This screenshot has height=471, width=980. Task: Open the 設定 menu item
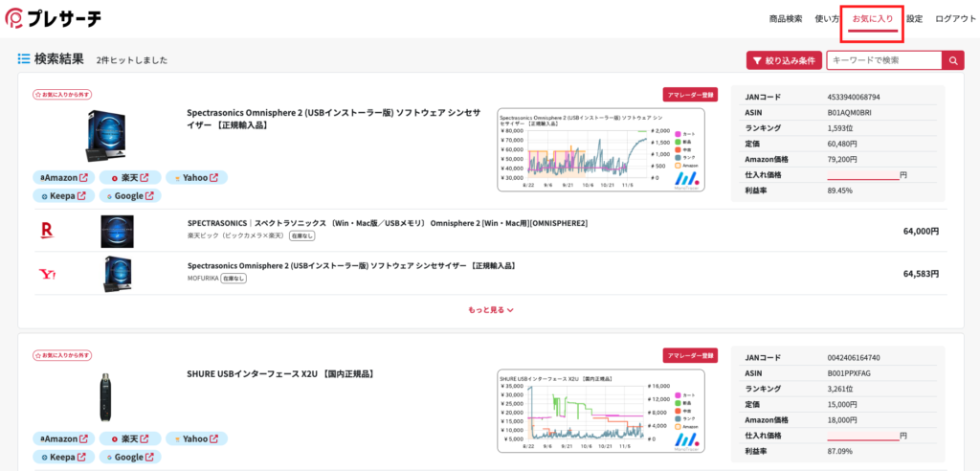[x=915, y=19]
